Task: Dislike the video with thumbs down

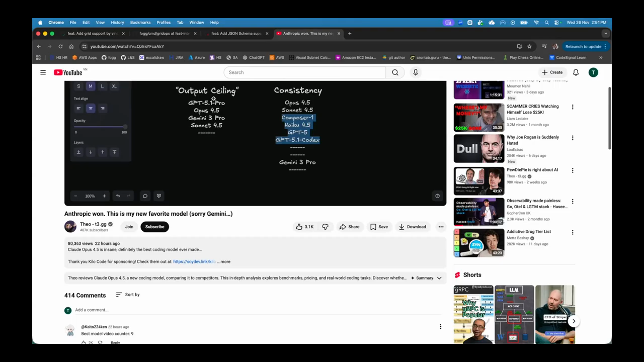Action: click(x=326, y=227)
